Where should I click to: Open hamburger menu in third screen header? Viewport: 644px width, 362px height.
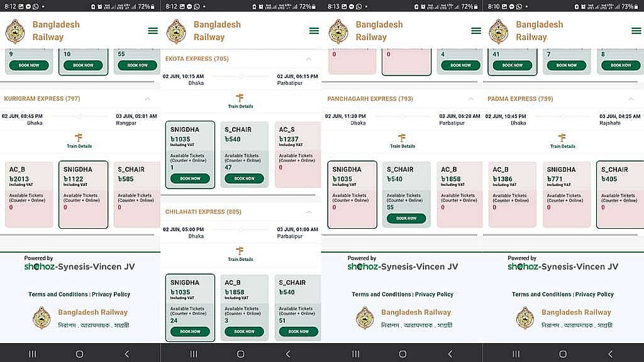(476, 31)
